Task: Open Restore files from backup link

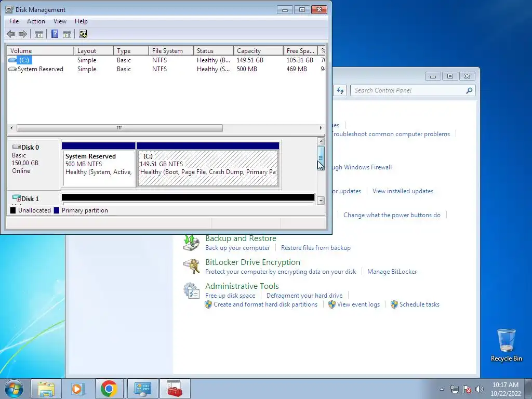Action: pyautogui.click(x=315, y=248)
